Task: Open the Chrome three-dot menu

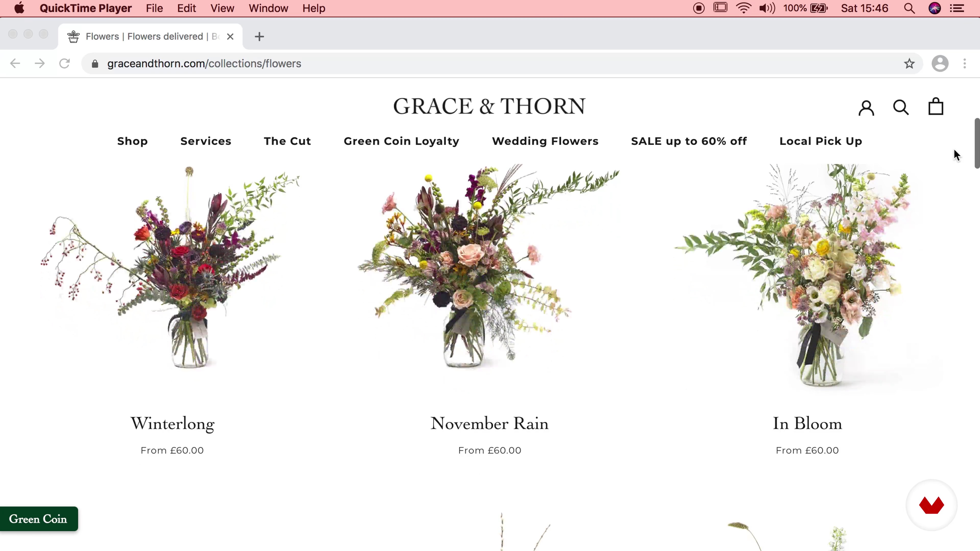Action: pos(964,64)
